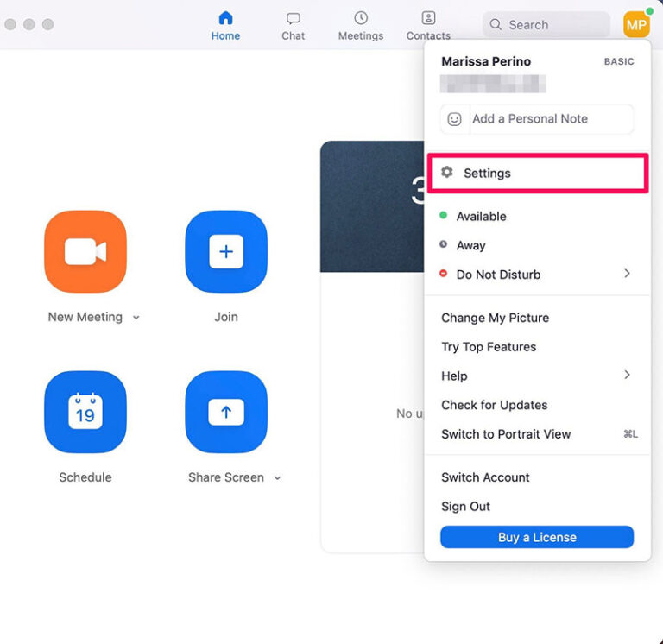Switch to the Meetings tab
The width and height of the screenshot is (663, 644).
pos(361,26)
